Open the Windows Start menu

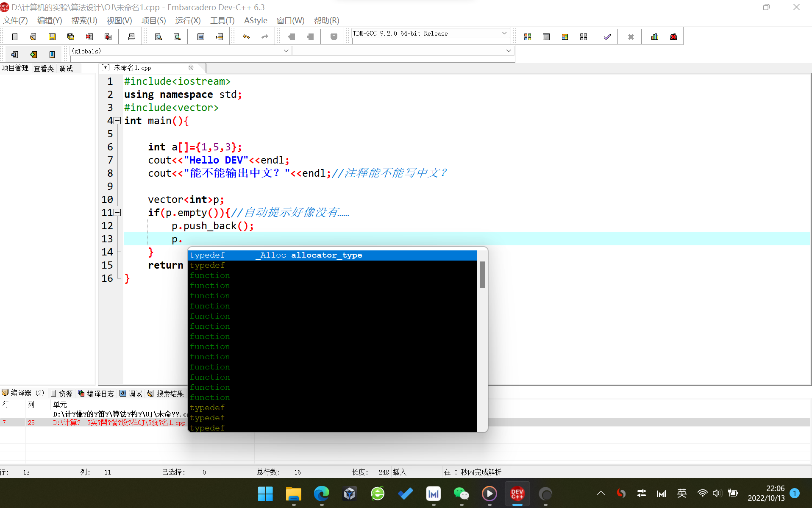pos(265,494)
